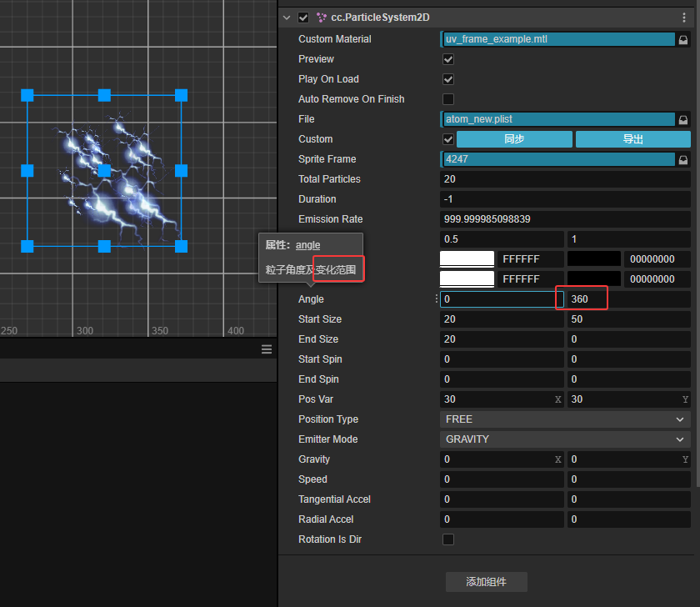Click the 同步 sync button
The width and height of the screenshot is (700, 607).
pos(514,139)
